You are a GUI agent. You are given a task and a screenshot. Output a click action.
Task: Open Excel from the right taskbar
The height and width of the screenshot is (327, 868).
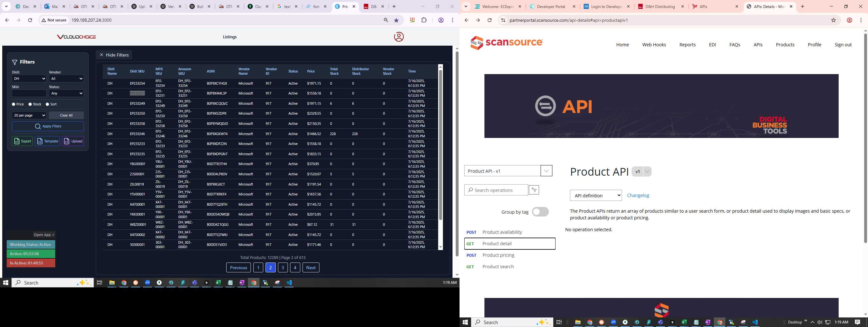[684, 322]
